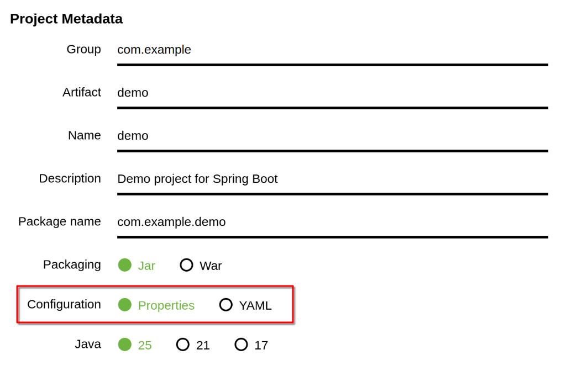Viewport: 588px width, 376px height.
Task: Click the Package name label
Action: pyautogui.click(x=60, y=222)
